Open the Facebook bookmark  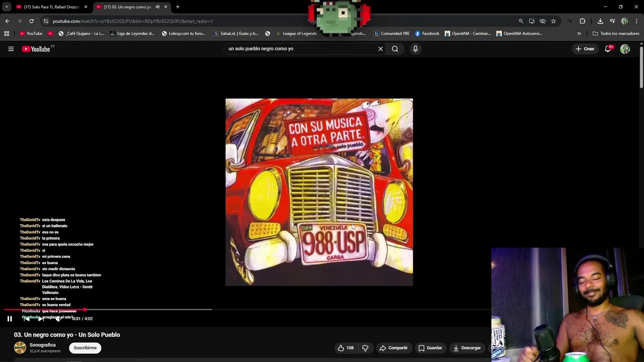point(427,34)
